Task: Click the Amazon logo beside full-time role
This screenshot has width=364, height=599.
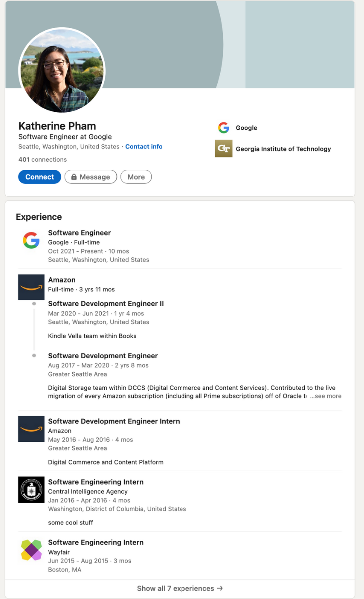Action: tap(31, 288)
